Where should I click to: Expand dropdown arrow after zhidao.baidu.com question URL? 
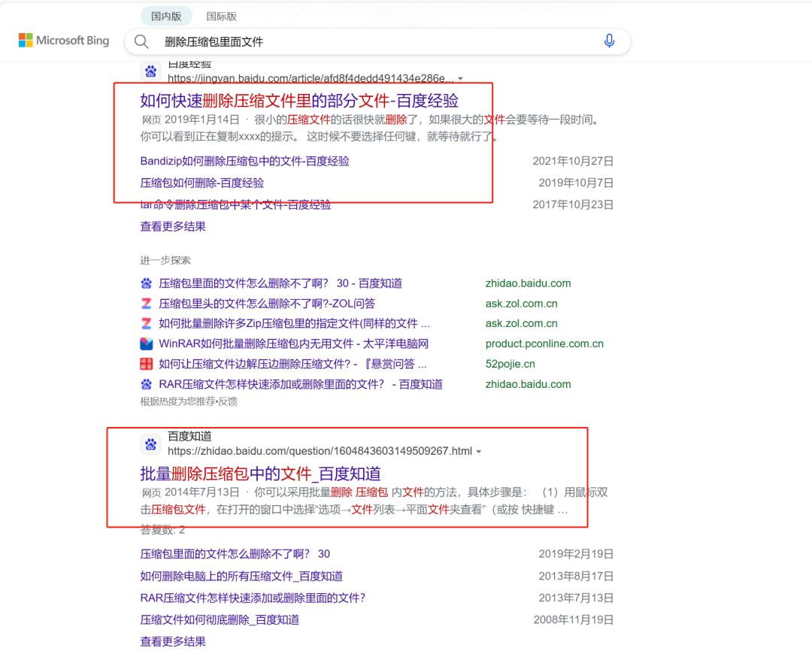coord(479,452)
